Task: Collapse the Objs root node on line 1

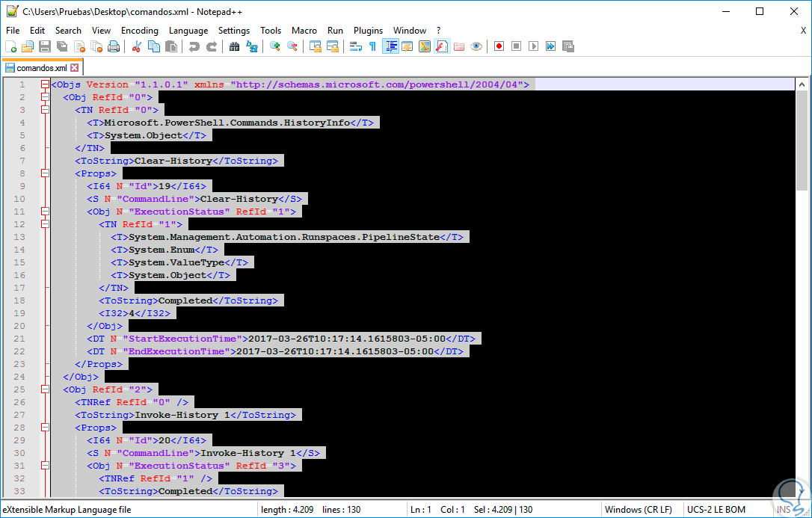Action: 45,84
